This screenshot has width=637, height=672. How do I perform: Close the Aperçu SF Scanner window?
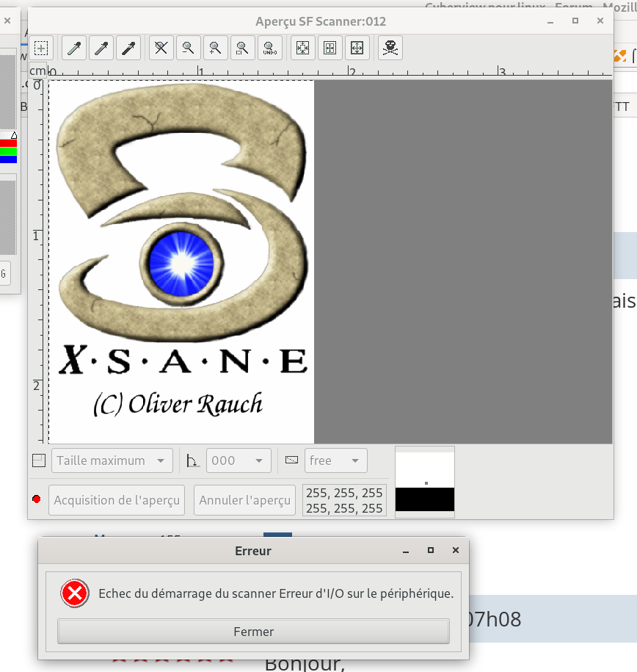(600, 21)
